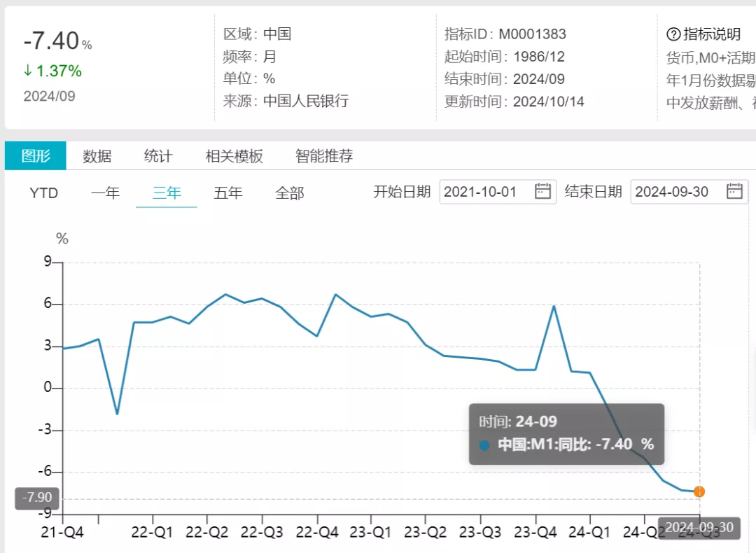756x553 pixels.
Task: Open the end date calendar icon
Action: (734, 191)
